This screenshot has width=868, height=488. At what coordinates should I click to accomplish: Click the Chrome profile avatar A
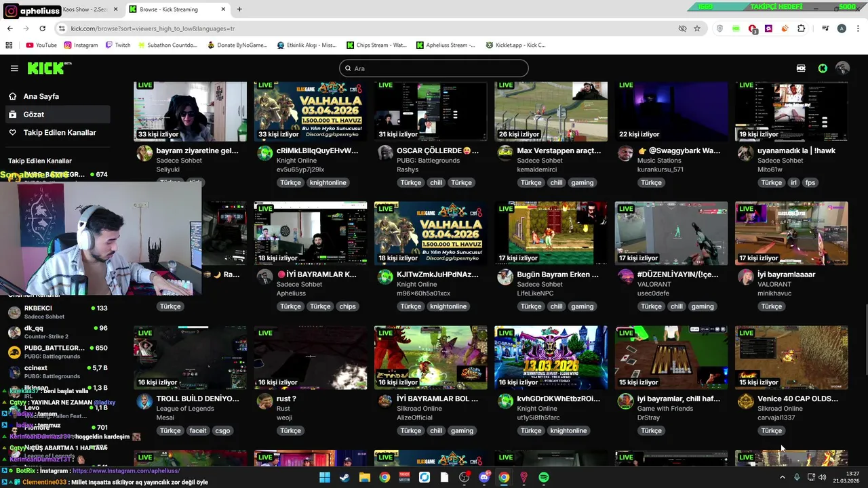(842, 28)
